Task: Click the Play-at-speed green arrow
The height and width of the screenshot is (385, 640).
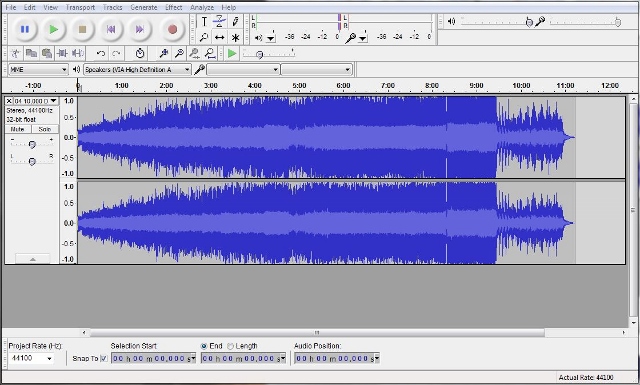Action: [232, 53]
